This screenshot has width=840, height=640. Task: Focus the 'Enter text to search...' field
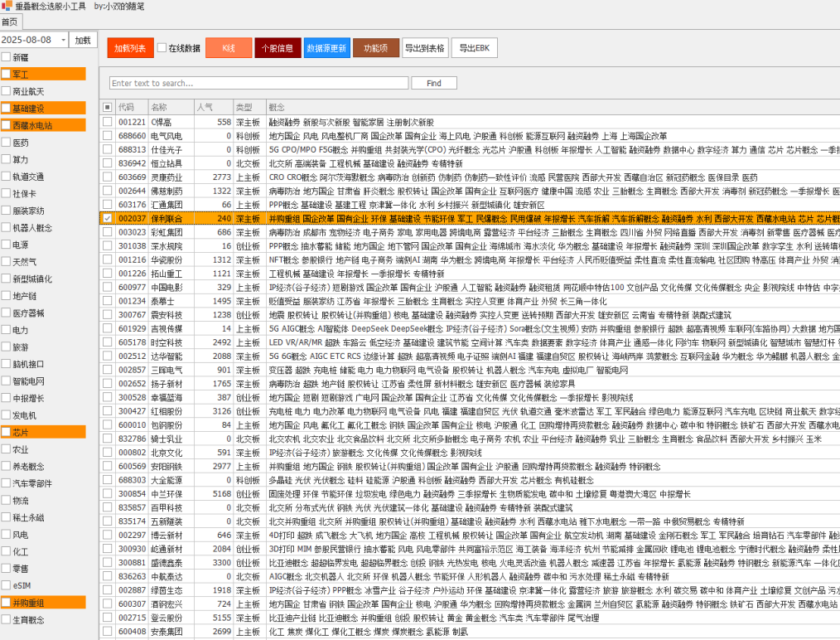click(259, 83)
